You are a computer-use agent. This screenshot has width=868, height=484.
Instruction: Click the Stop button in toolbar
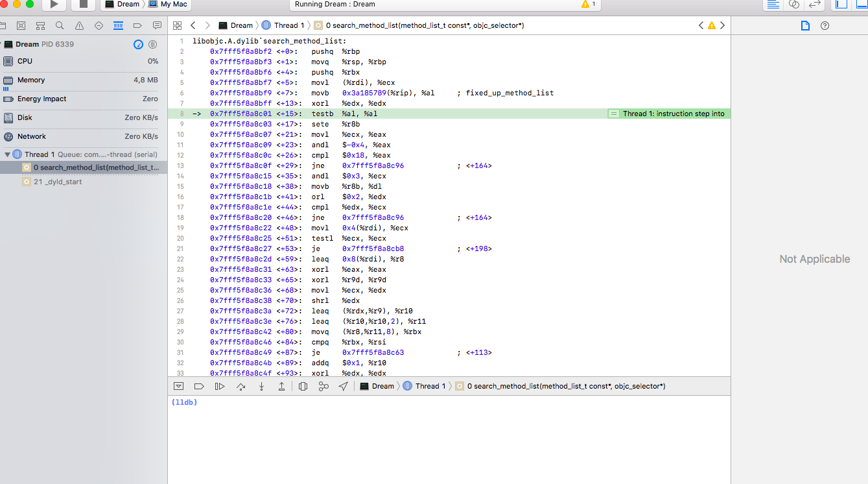83,4
